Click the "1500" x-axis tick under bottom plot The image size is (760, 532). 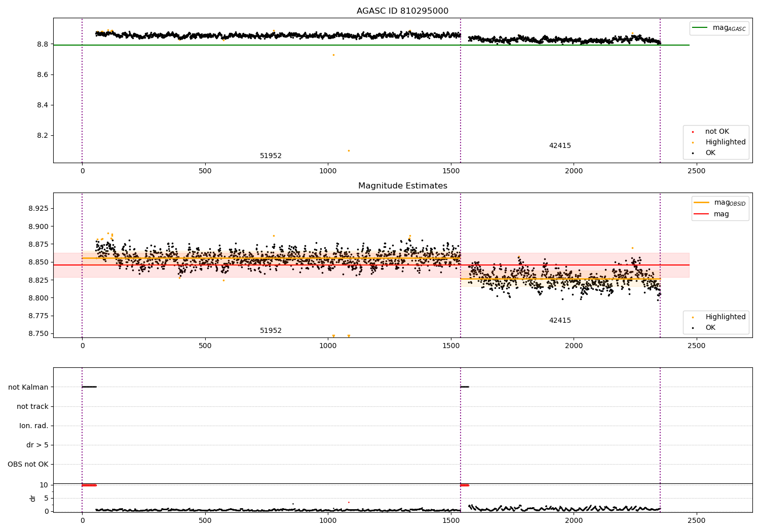pos(451,520)
